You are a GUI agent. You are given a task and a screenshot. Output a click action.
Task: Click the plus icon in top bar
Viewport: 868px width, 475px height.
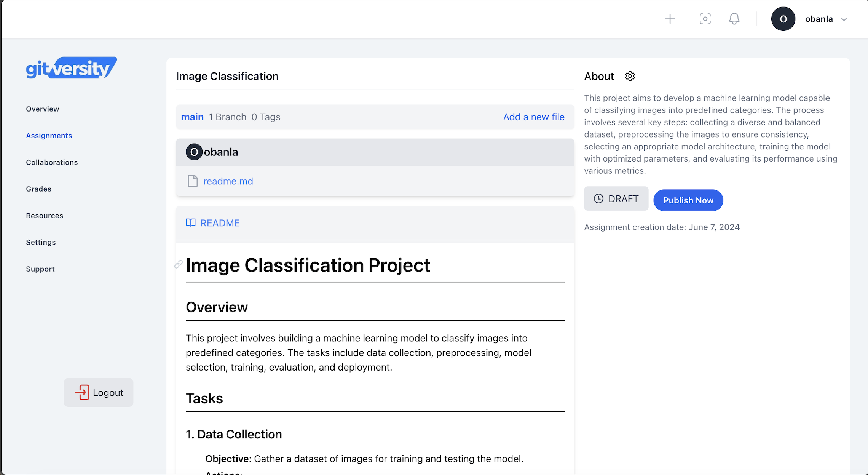pyautogui.click(x=670, y=19)
